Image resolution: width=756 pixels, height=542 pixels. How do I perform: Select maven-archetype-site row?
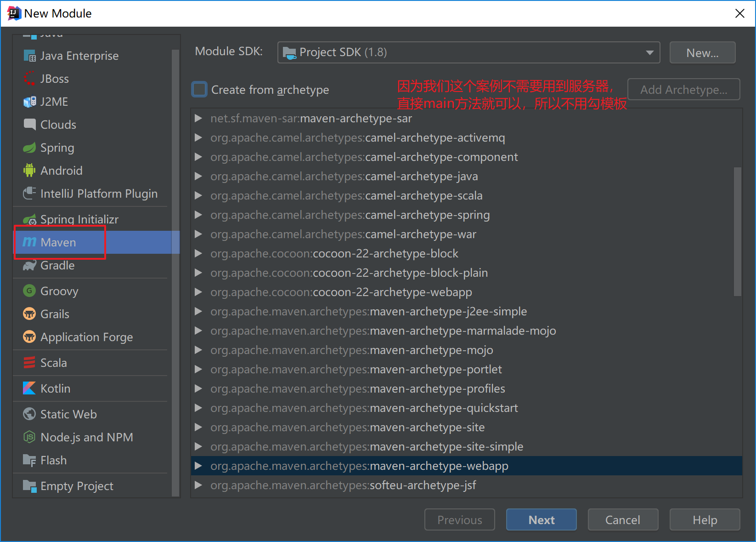coord(467,427)
